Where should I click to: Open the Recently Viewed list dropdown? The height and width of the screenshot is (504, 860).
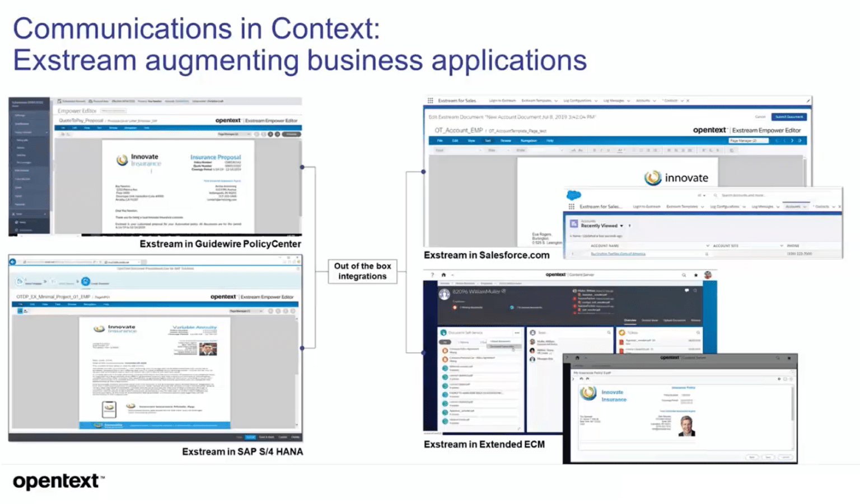621,226
